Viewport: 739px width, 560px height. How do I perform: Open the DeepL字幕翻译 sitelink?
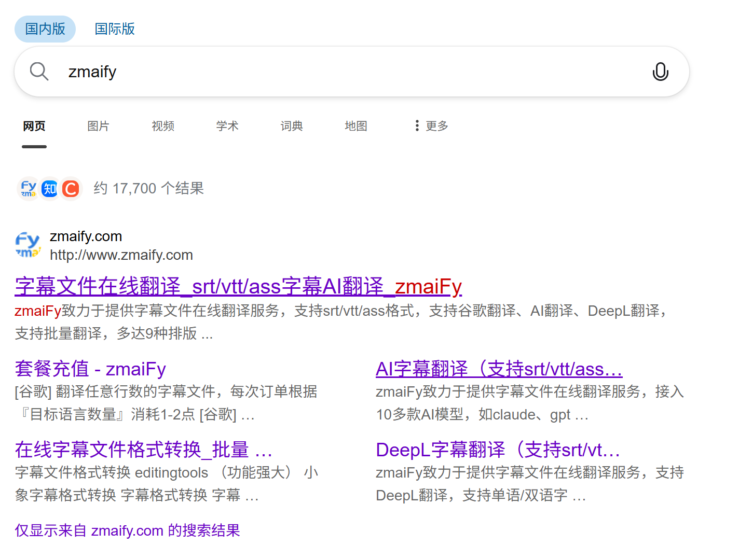tap(498, 450)
